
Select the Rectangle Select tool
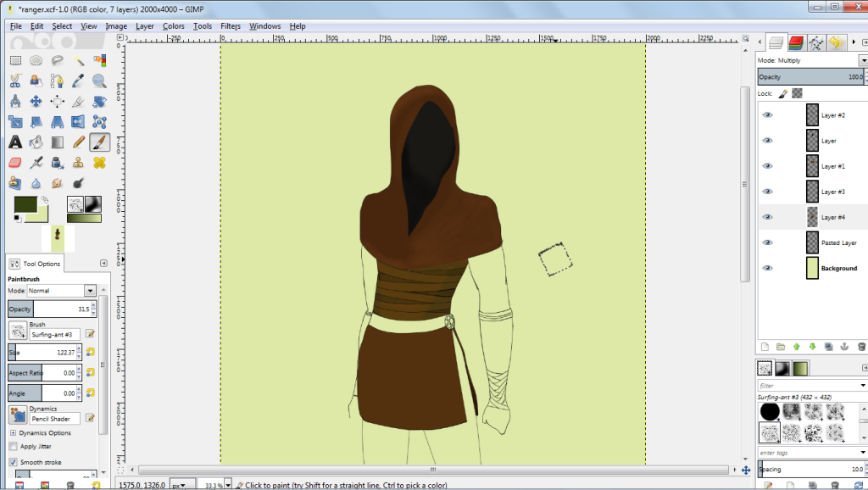point(15,60)
